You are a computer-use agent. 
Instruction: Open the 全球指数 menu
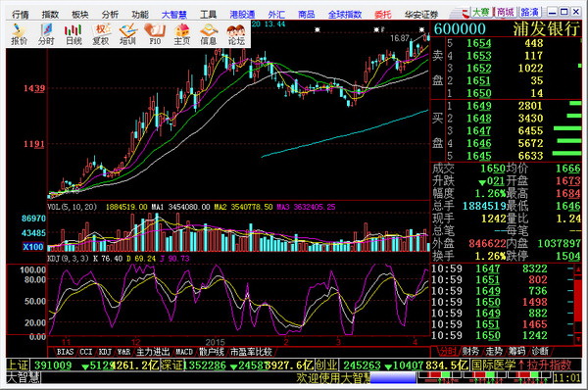click(x=345, y=15)
